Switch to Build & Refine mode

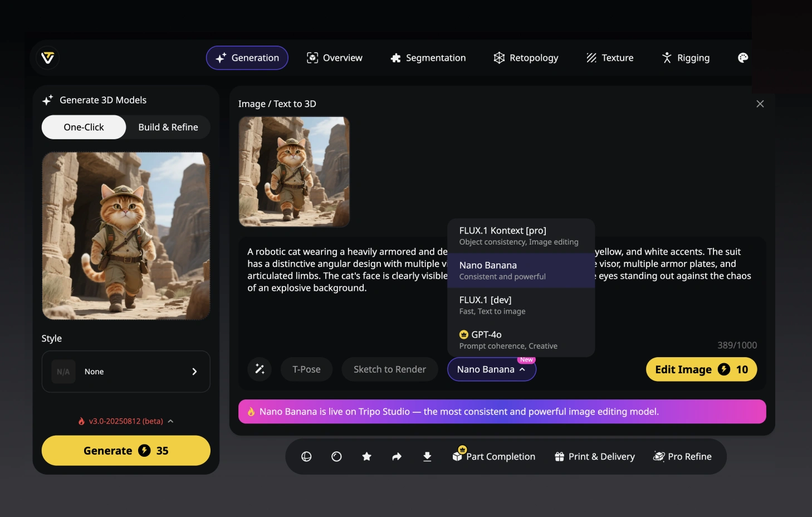click(168, 127)
